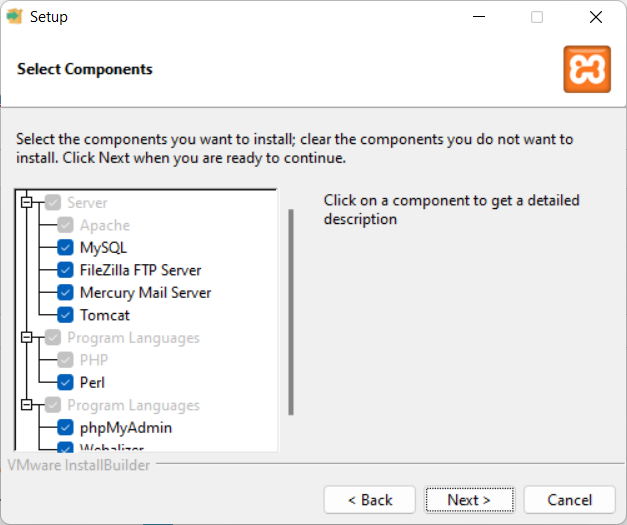Continue with the Next button
Viewport: 627px width, 525px height.
tap(469, 499)
